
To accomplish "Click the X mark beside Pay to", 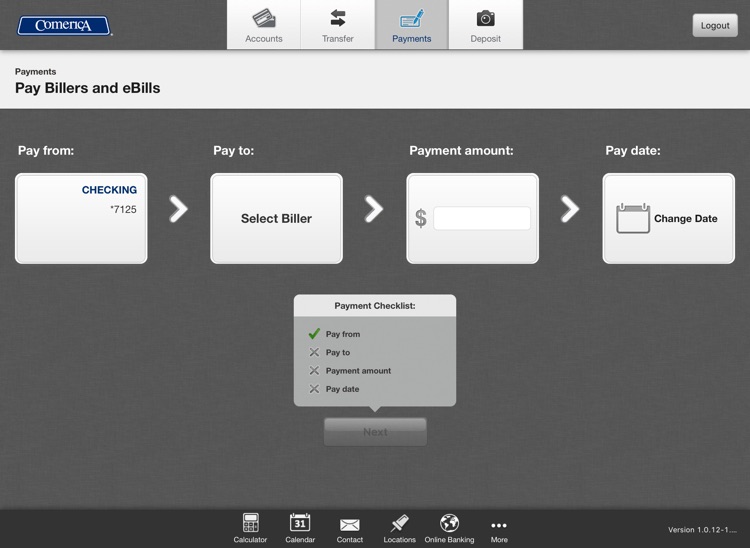I will point(314,352).
